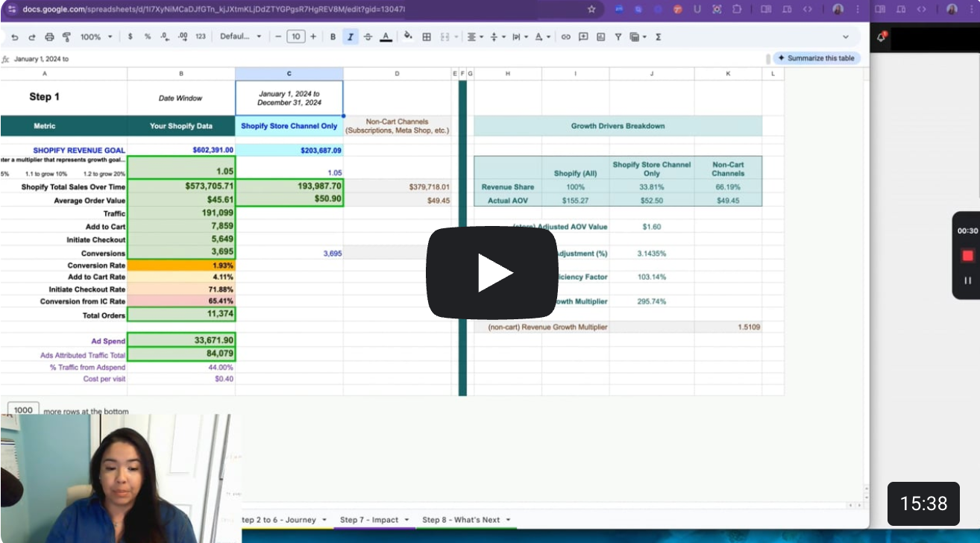Insert a link with the link icon
Image resolution: width=980 pixels, height=543 pixels.
point(566,37)
